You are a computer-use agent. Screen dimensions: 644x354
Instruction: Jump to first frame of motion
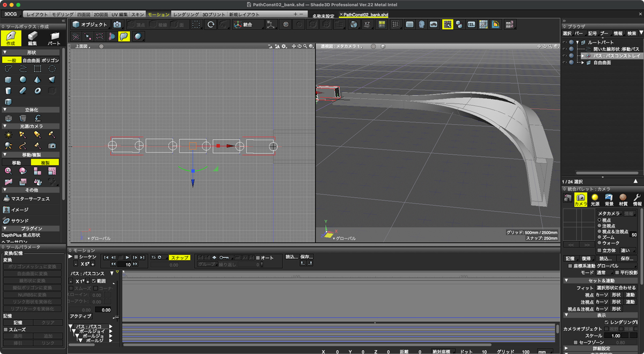click(106, 258)
